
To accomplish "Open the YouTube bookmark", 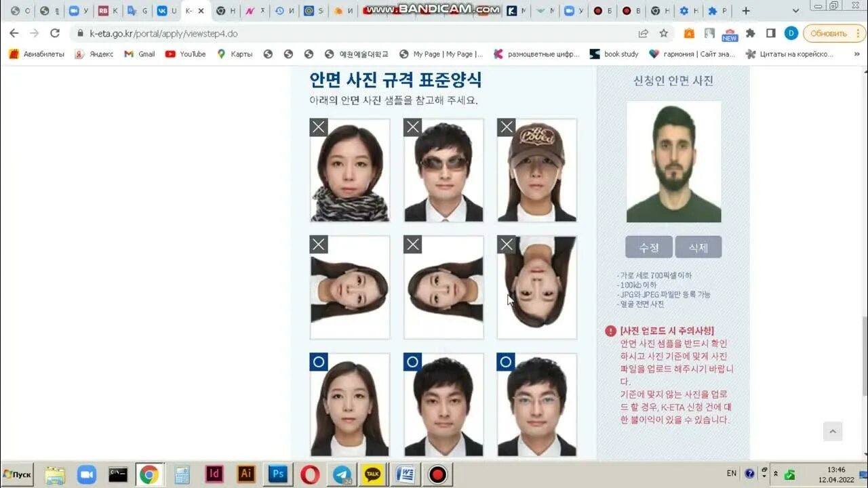I will pos(186,54).
